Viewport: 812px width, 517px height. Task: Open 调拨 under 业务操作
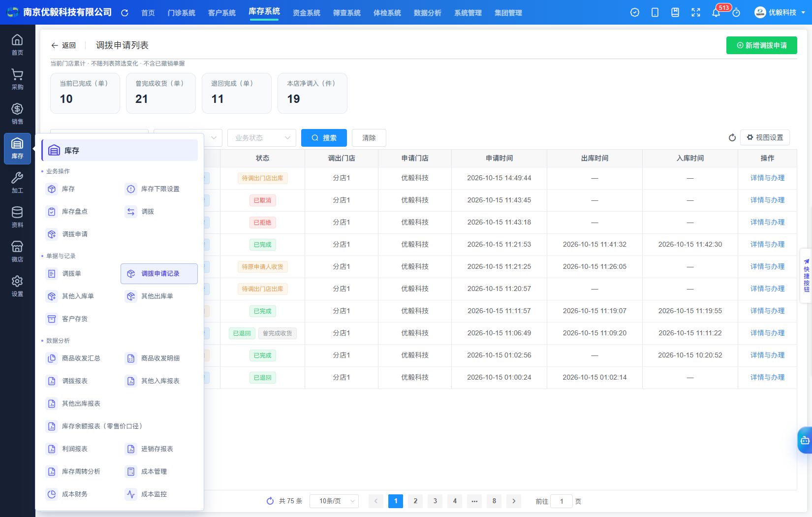tap(159, 212)
